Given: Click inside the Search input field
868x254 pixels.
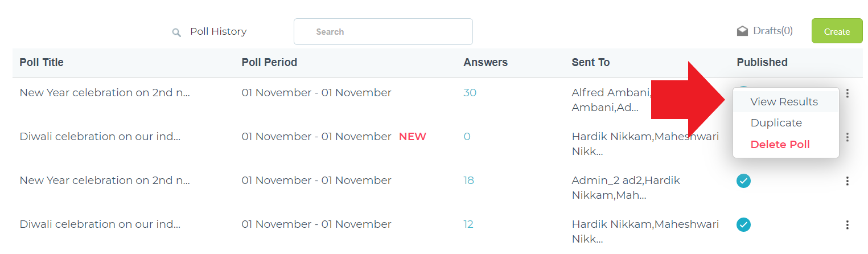Looking at the screenshot, I should coord(383,31).
